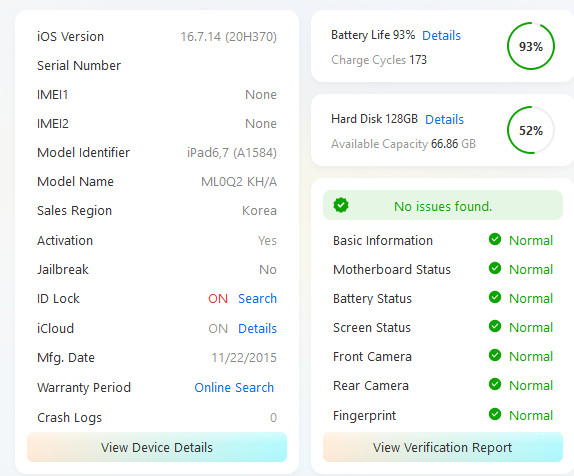Click the red ON status for ID Lock

(218, 298)
